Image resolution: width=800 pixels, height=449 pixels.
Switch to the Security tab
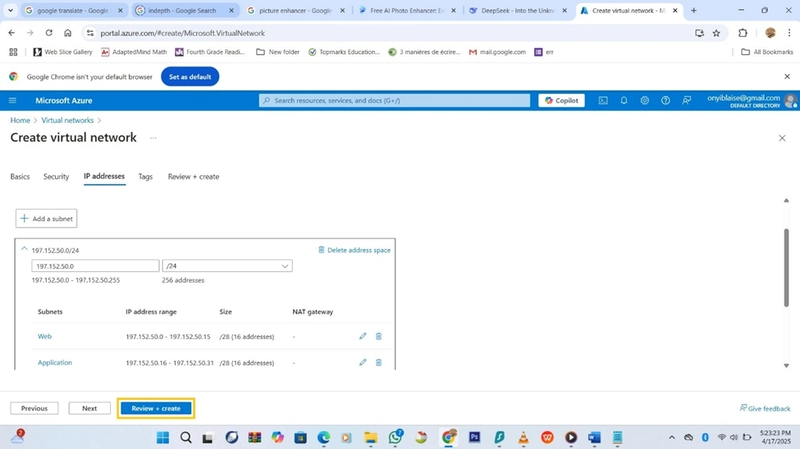pyautogui.click(x=56, y=177)
